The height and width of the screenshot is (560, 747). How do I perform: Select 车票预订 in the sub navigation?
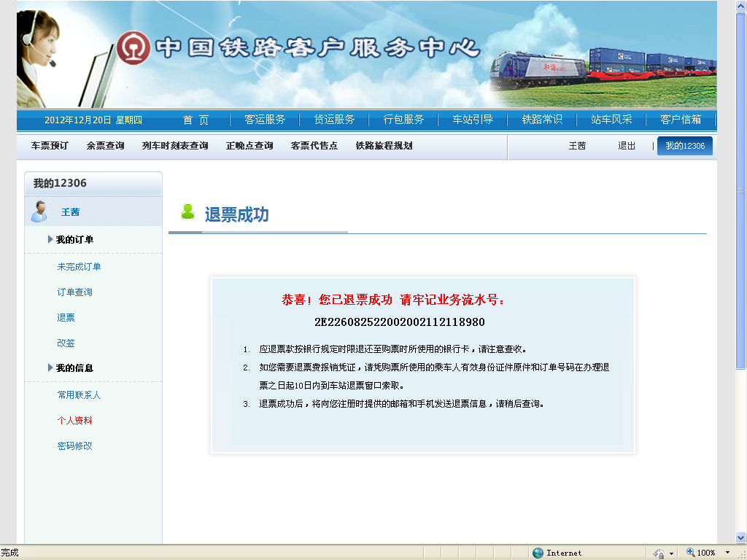click(x=50, y=146)
